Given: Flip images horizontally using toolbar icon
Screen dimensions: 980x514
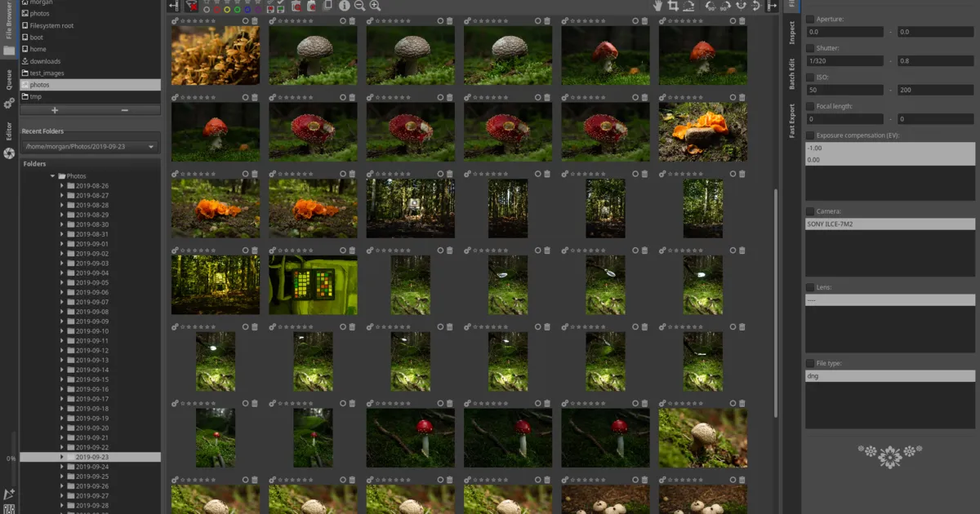Looking at the screenshot, I should [x=741, y=6].
